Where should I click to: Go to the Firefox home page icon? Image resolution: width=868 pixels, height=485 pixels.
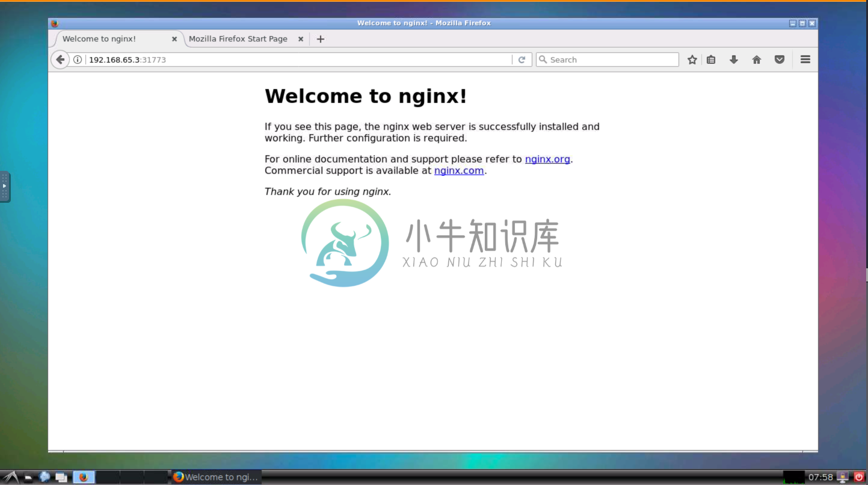click(757, 60)
